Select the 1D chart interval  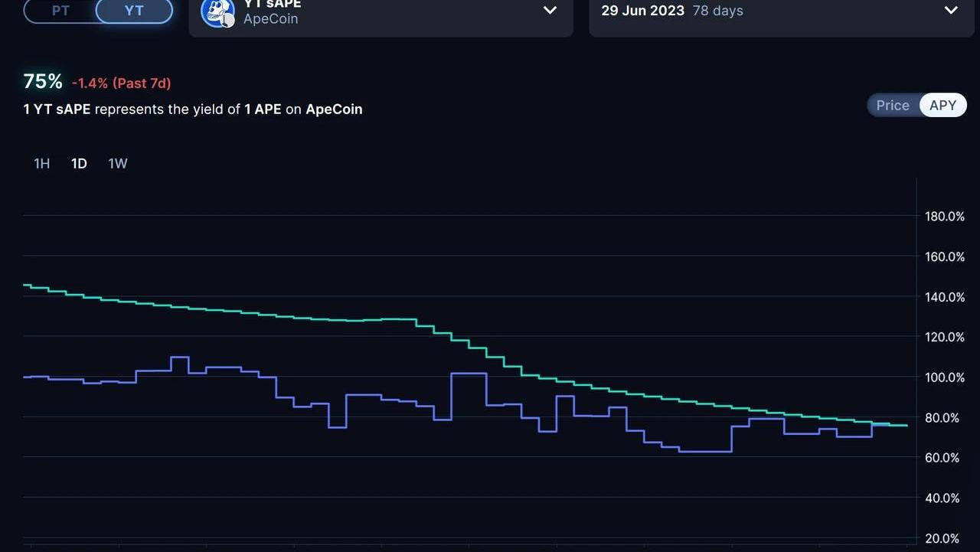click(x=79, y=163)
